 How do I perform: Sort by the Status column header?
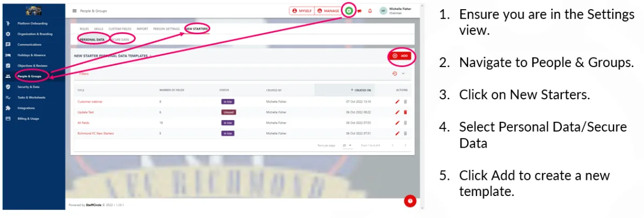click(x=224, y=90)
